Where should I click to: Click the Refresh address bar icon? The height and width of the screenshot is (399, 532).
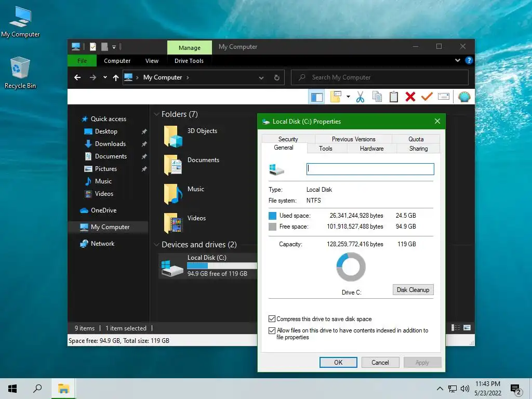coord(277,78)
